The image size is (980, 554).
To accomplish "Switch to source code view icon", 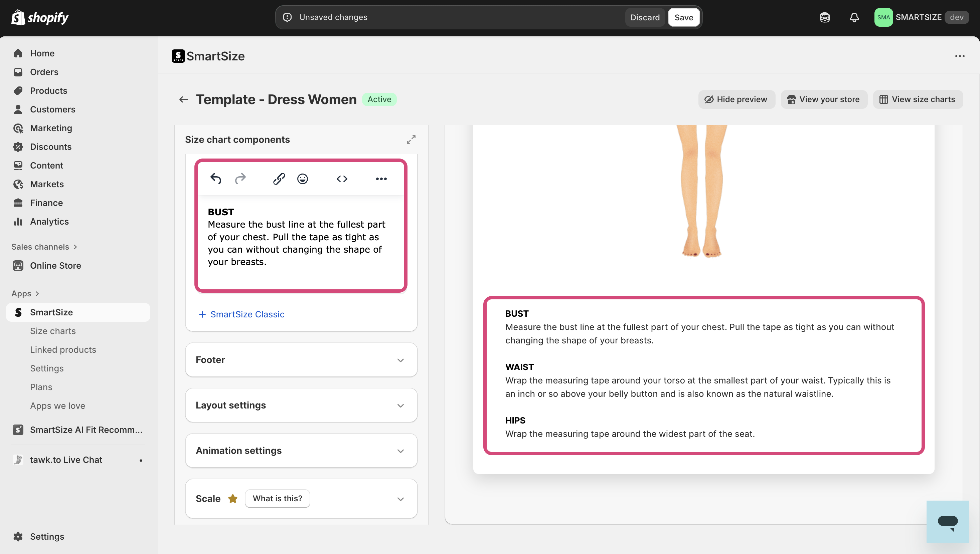I will pos(341,179).
